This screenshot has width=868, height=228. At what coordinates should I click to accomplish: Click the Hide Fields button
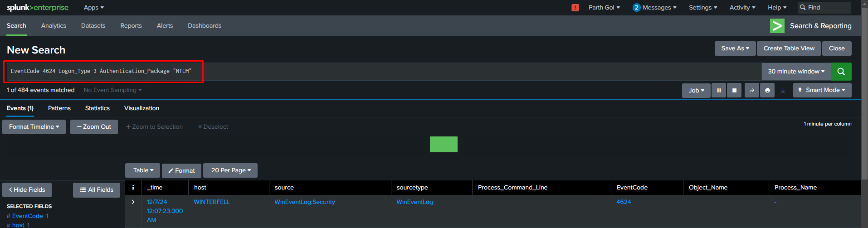click(27, 190)
